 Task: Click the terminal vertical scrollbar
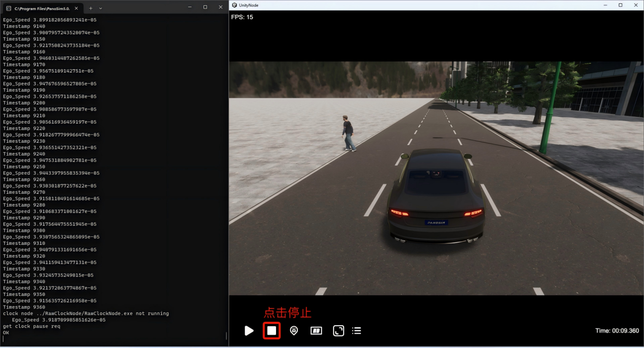click(226, 336)
